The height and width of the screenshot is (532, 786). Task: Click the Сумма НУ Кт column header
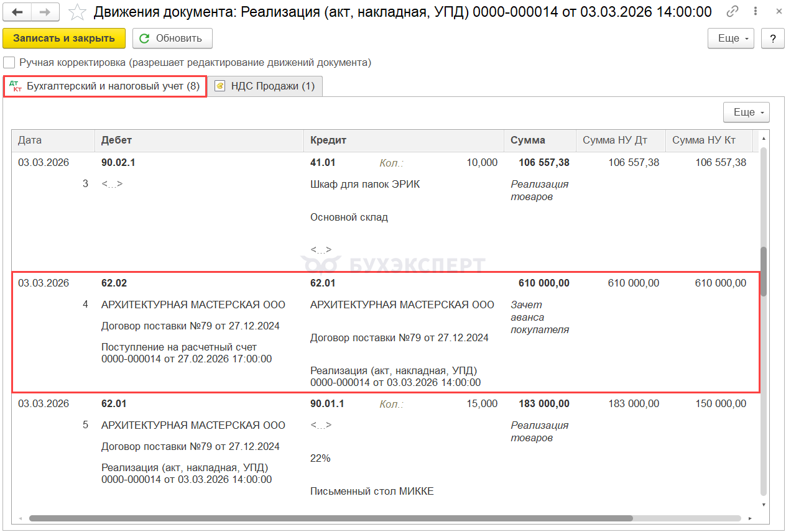tap(709, 140)
